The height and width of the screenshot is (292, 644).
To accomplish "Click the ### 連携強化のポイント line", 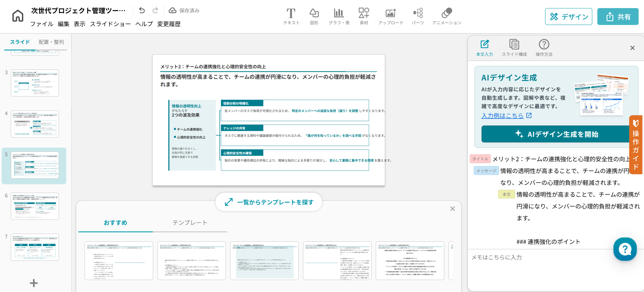I will [548, 242].
